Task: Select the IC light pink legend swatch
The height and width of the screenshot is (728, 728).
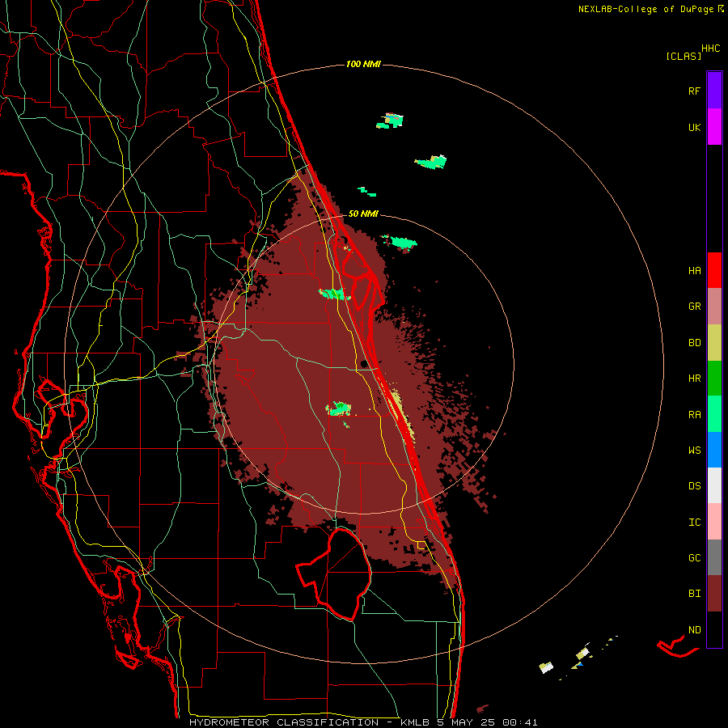Action: 714,522
